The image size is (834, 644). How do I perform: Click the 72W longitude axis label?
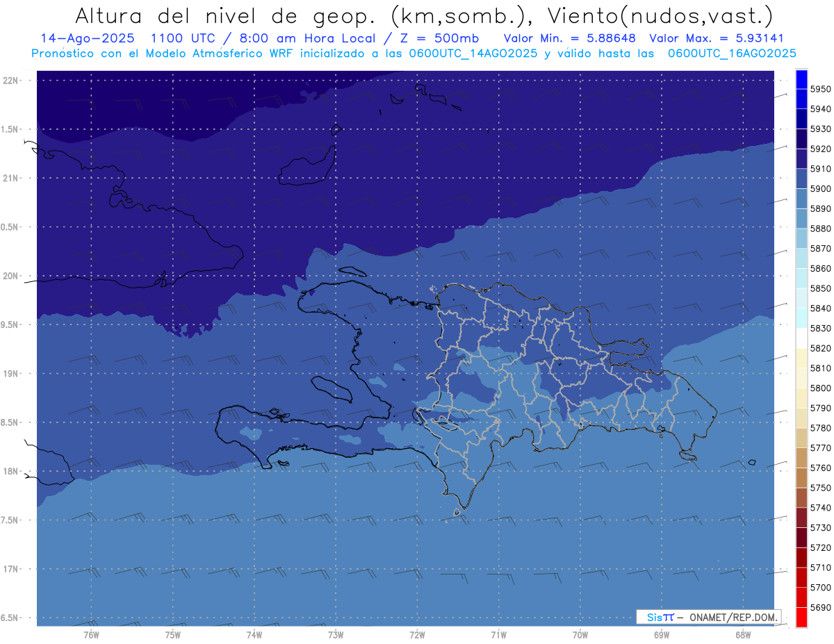pos(417,634)
